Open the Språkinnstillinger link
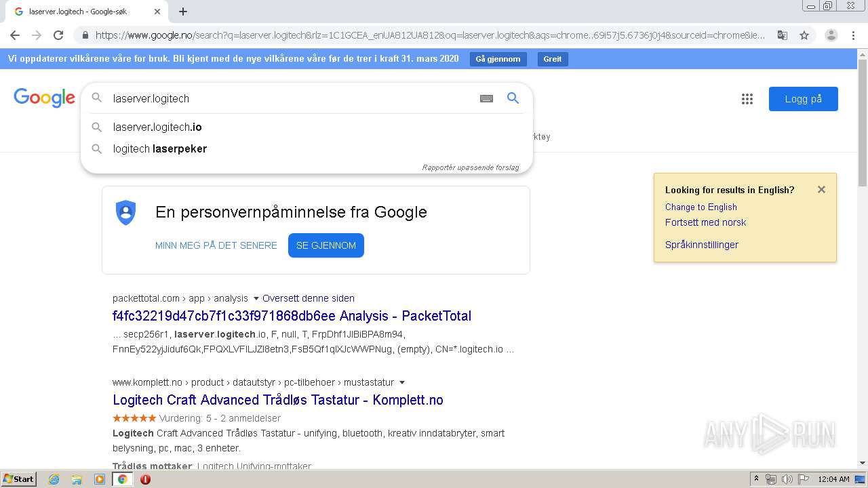This screenshot has width=868, height=488. point(702,245)
